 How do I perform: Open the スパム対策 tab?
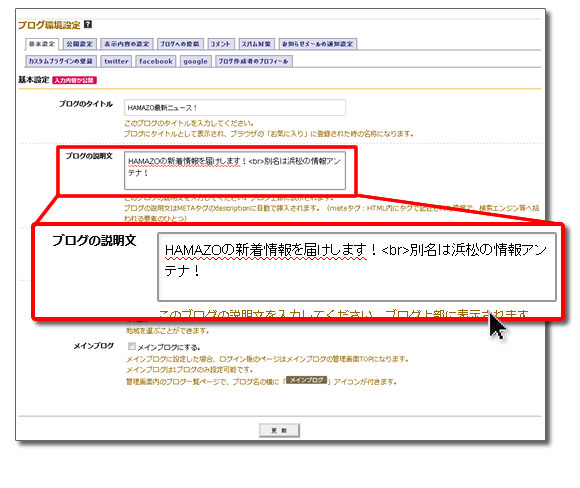click(256, 44)
